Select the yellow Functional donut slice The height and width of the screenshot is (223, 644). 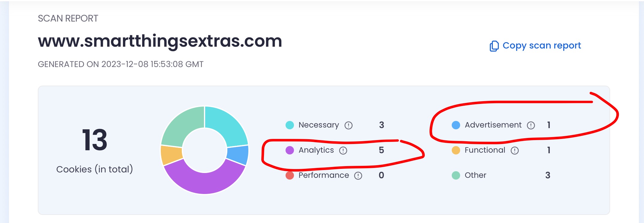tap(171, 155)
